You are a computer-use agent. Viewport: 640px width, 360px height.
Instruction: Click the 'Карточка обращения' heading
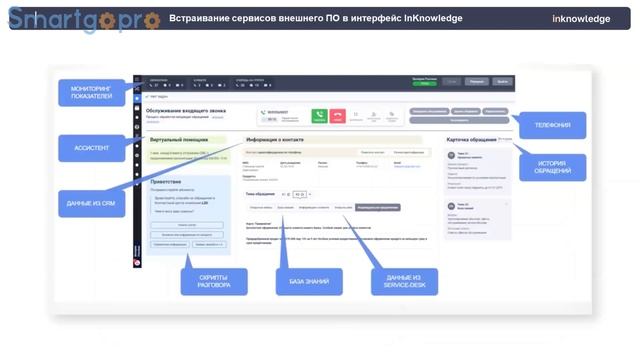[x=471, y=140]
